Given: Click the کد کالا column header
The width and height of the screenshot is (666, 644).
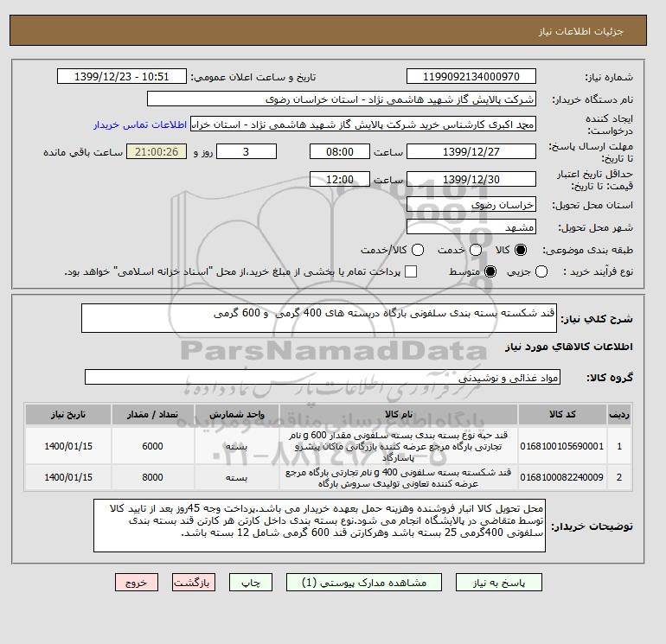Looking at the screenshot, I should 562,414.
